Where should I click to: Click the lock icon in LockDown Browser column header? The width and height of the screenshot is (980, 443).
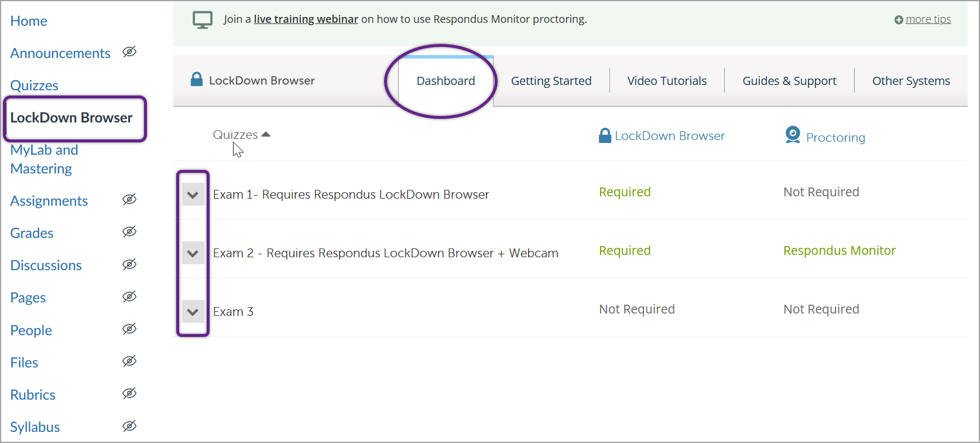pyautogui.click(x=605, y=136)
